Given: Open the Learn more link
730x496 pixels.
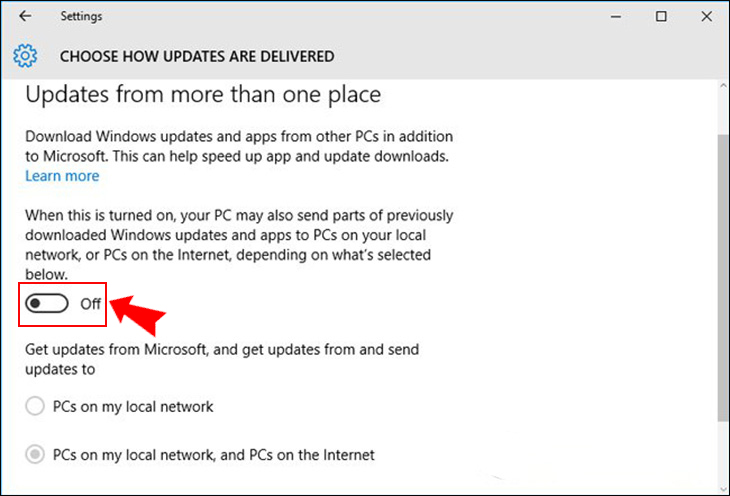Looking at the screenshot, I should [x=62, y=176].
